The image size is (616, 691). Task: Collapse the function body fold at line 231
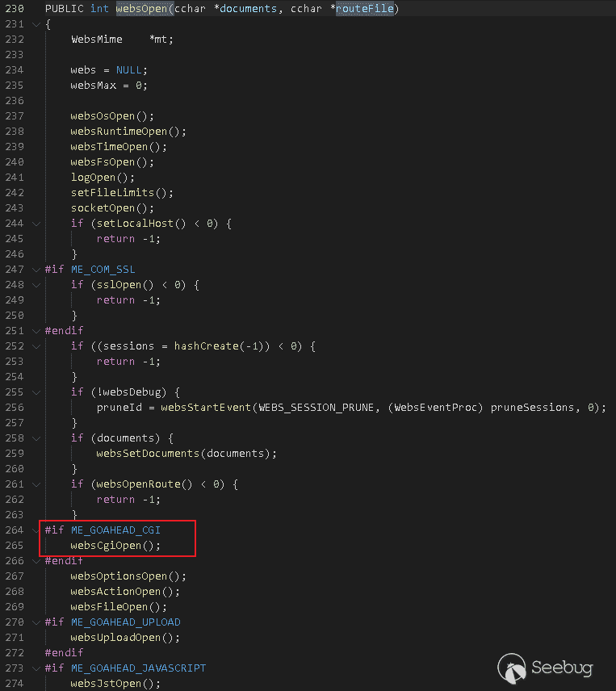(36, 25)
